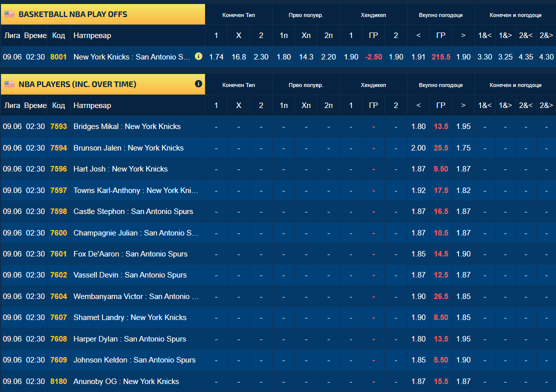Select draw odds 16.8
This screenshot has width=556, height=392.
point(238,57)
